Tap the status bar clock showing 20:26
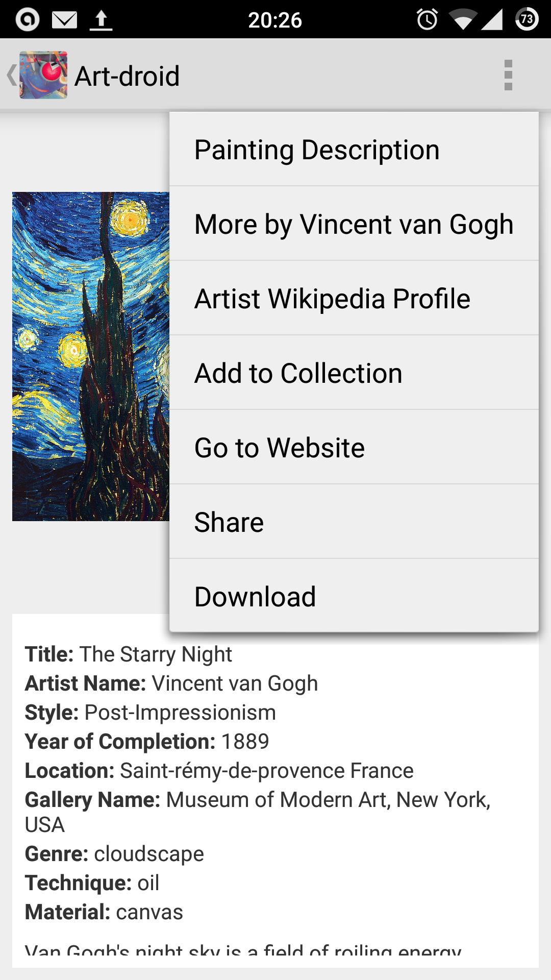This screenshot has height=980, width=551. 275,20
